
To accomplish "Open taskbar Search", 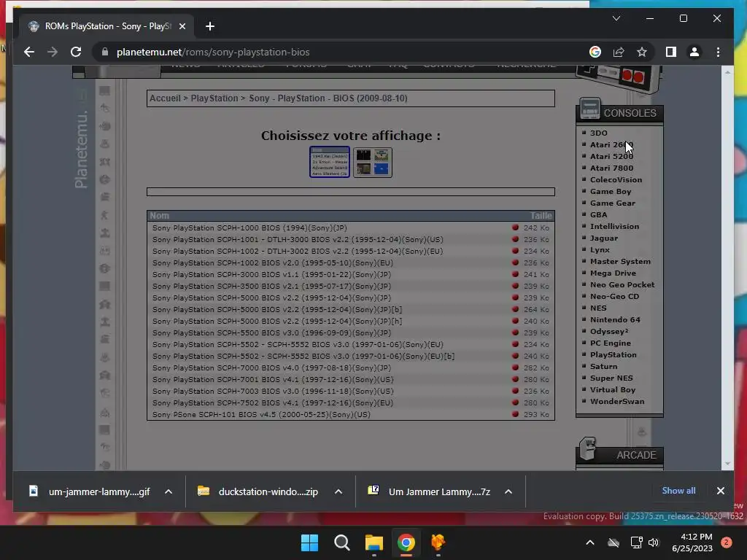I will 341,542.
